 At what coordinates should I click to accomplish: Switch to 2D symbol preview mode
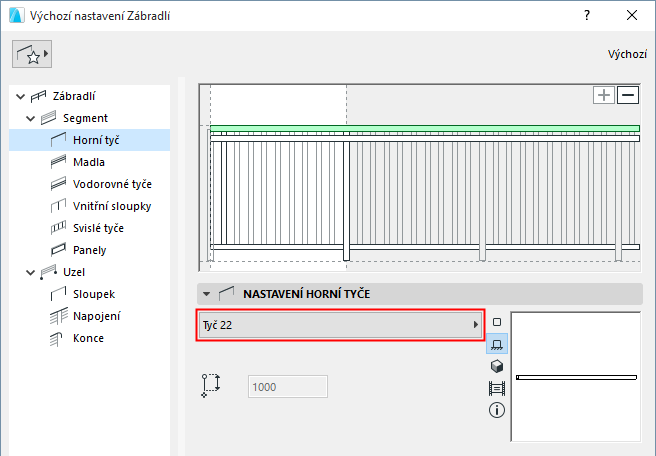(x=497, y=344)
